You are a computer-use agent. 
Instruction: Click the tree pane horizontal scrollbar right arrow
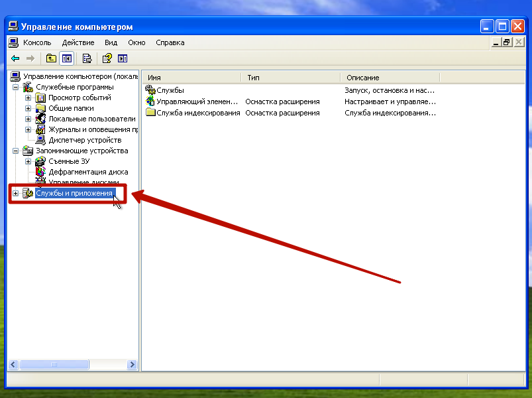pos(132,365)
